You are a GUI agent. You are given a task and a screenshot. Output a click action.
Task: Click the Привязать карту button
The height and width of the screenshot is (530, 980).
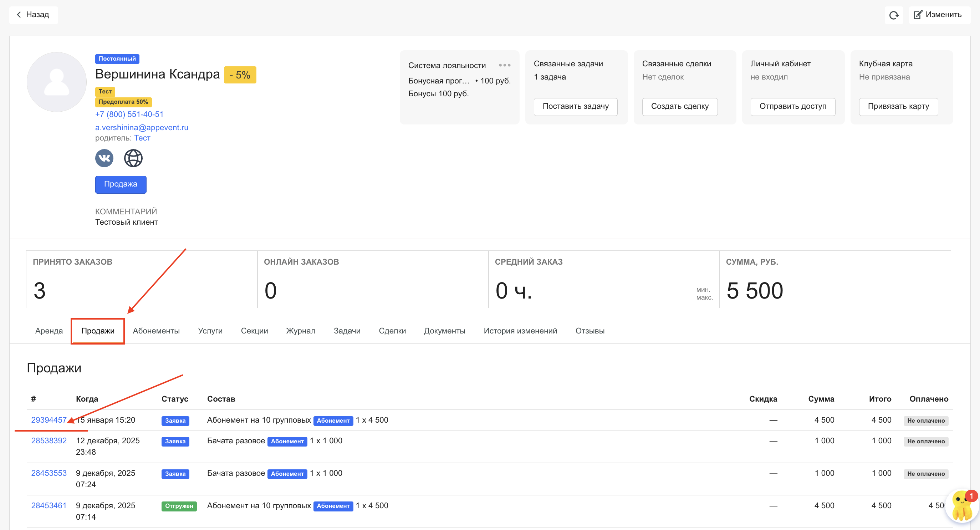[x=898, y=107]
